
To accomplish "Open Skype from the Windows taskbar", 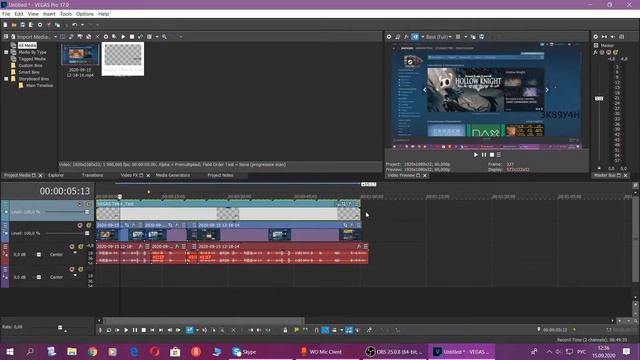I will tap(244, 352).
